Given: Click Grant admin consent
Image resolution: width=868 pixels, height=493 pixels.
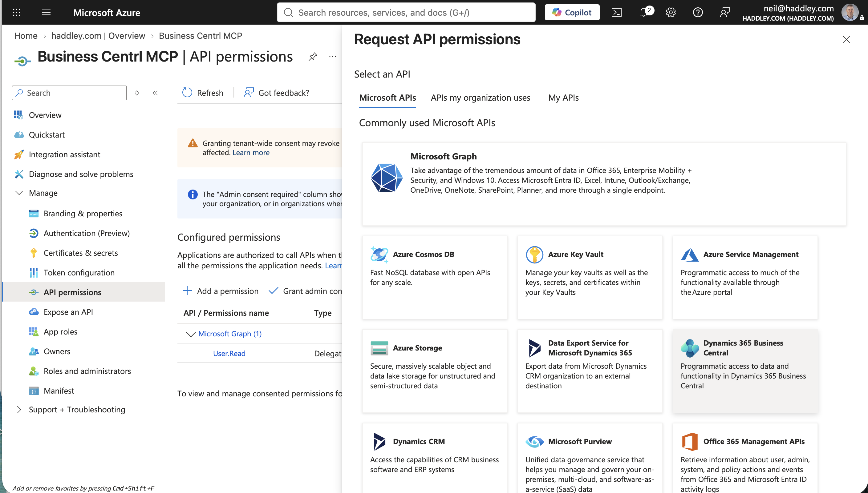Looking at the screenshot, I should tap(305, 291).
